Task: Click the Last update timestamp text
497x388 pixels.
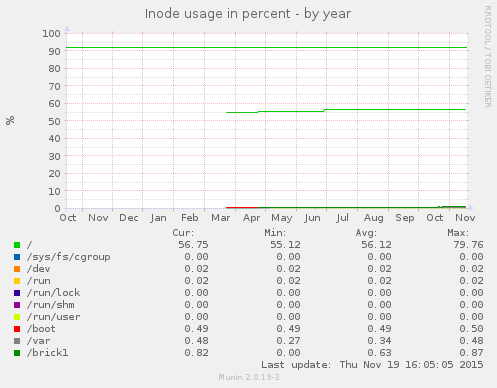Action: pyautogui.click(x=372, y=365)
